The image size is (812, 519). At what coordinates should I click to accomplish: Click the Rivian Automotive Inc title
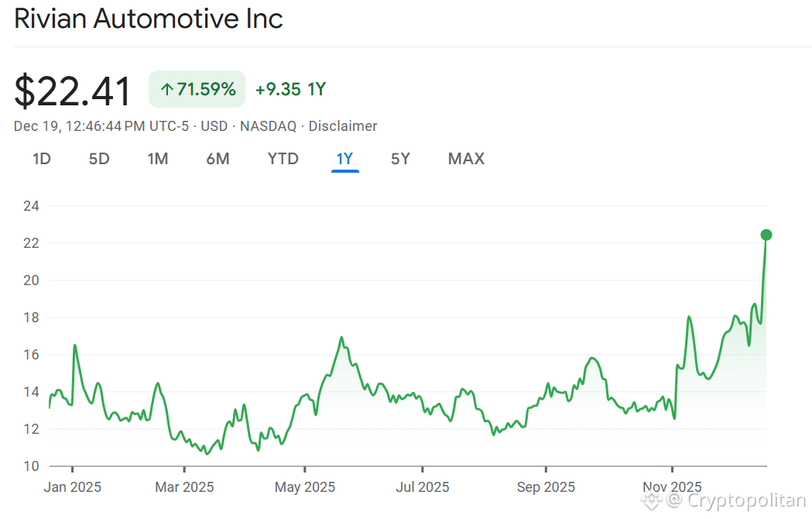pos(148,19)
